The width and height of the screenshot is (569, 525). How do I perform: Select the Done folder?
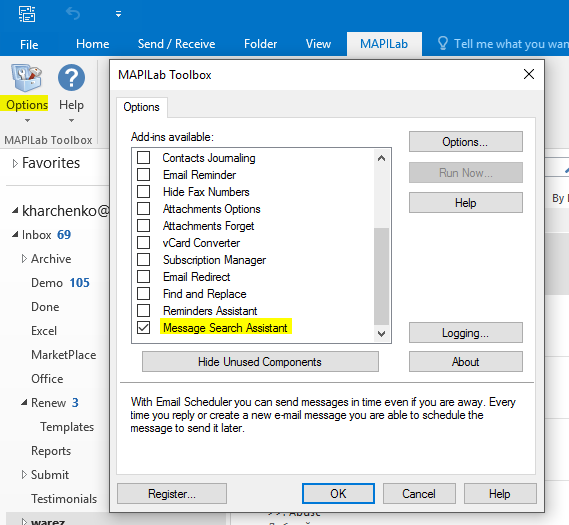[x=45, y=307]
